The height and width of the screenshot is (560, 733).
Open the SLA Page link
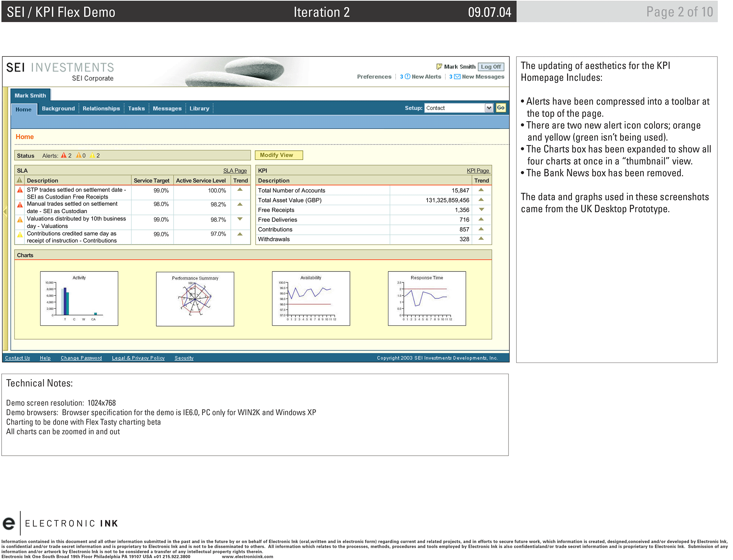click(x=235, y=171)
